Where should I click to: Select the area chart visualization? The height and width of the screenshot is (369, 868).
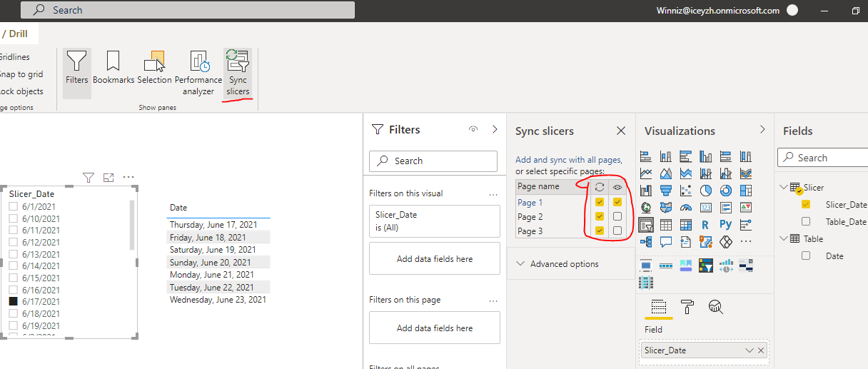[666, 173]
